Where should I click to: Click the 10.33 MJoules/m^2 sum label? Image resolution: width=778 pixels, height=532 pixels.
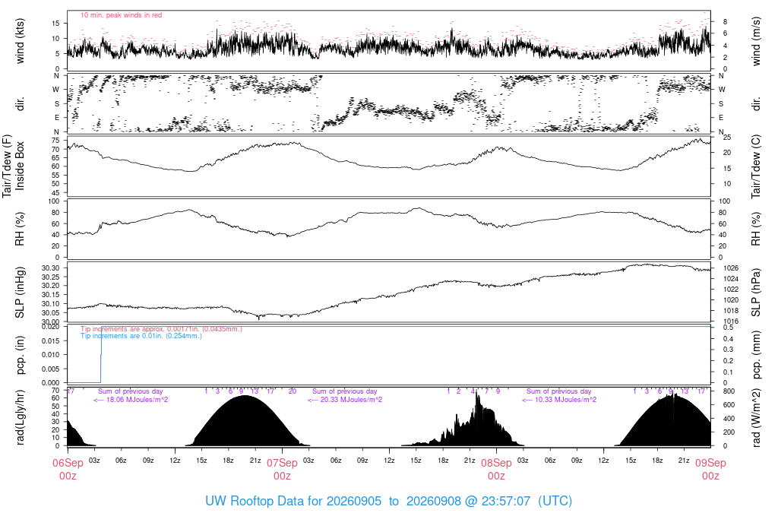click(x=559, y=400)
